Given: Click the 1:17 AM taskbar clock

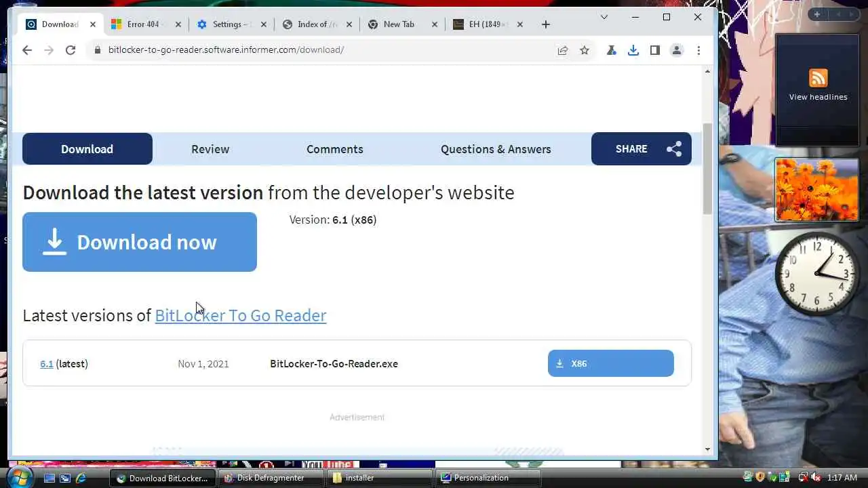Looking at the screenshot, I should point(842,478).
